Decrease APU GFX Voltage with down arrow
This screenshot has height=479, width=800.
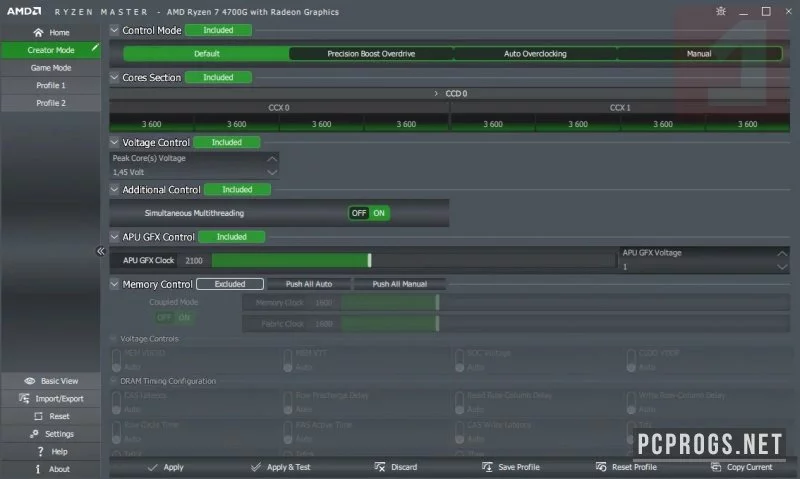click(782, 267)
